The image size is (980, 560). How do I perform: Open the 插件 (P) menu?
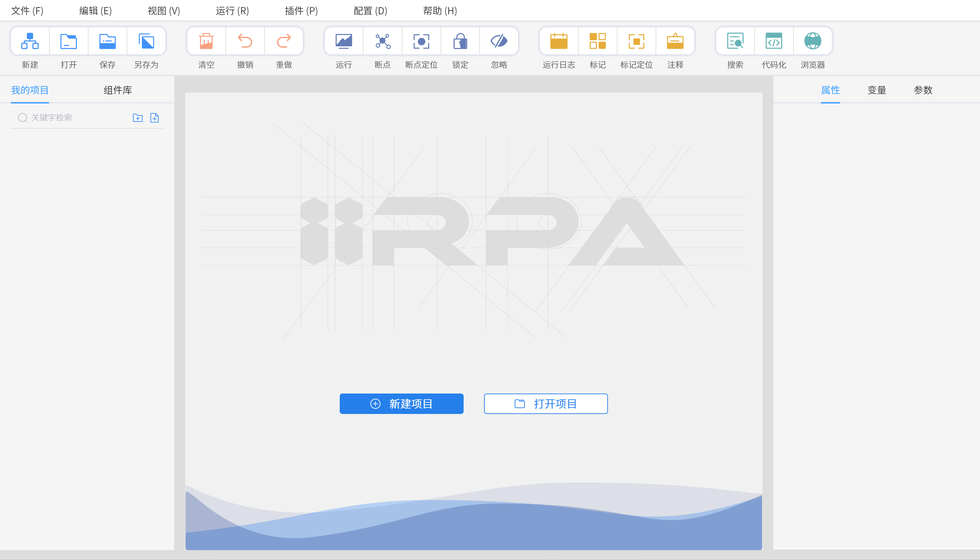(x=301, y=11)
